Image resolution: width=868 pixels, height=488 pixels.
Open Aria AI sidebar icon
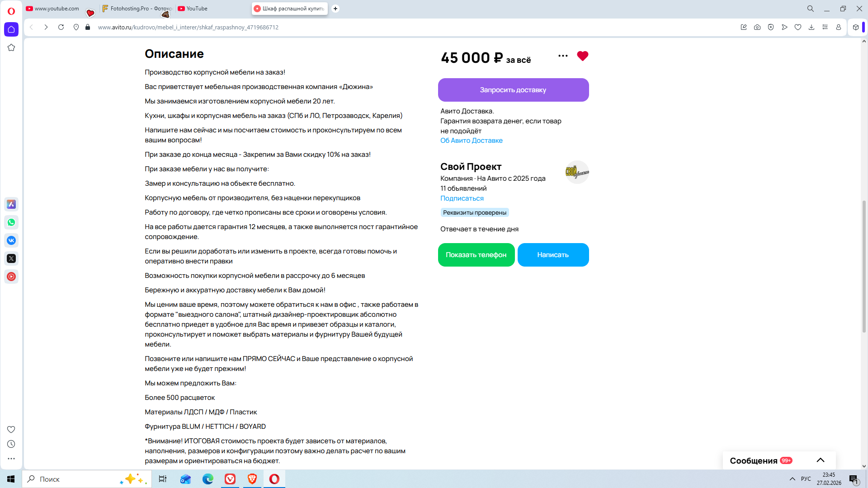coord(11,204)
